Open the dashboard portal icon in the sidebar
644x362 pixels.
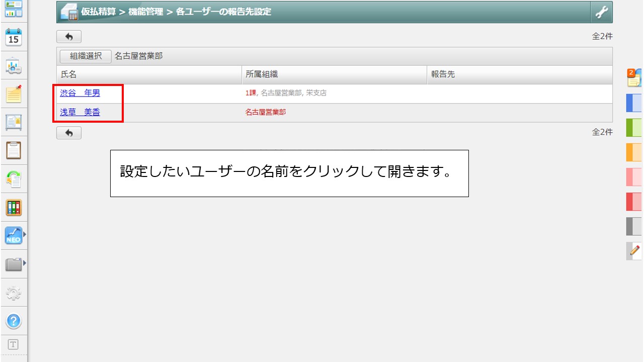14,9
